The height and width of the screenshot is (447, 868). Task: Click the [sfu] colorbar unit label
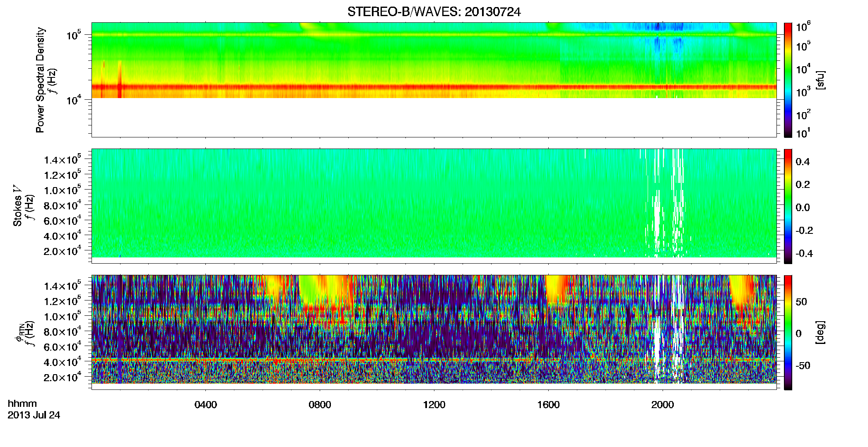pyautogui.click(x=820, y=80)
